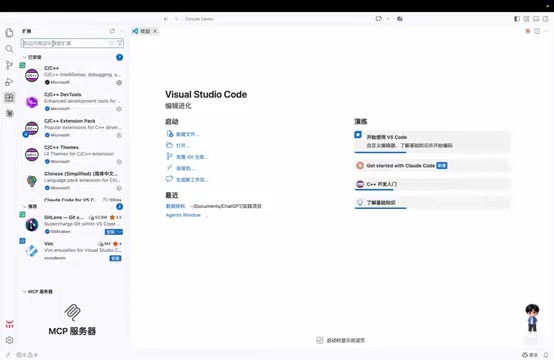This screenshot has width=554, height=360.
Task: Open errors and warnings in status bar
Action: [26, 355]
